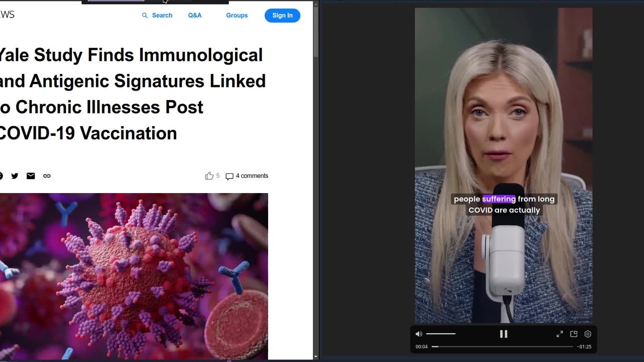The image size is (644, 362).
Task: Open video settings gear
Action: coord(588,334)
